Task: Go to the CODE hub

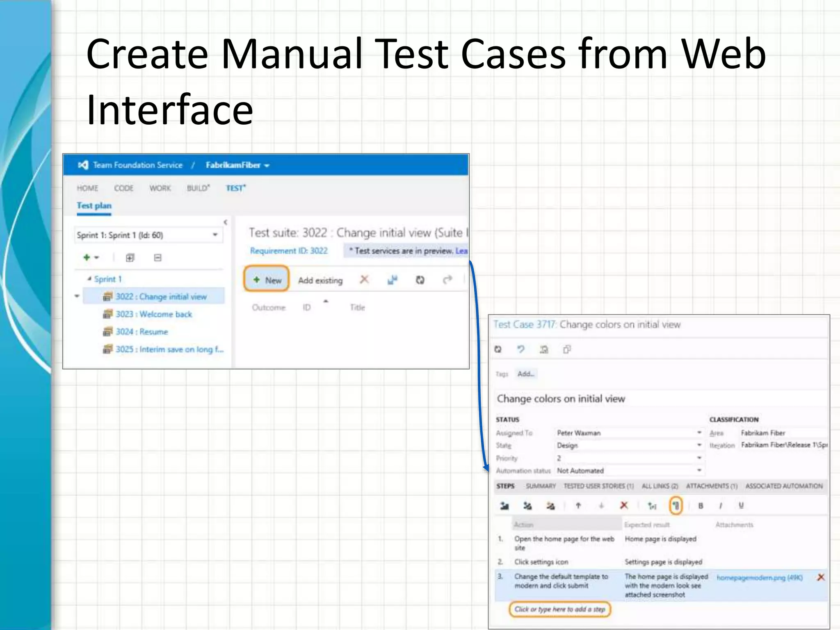Action: (123, 188)
